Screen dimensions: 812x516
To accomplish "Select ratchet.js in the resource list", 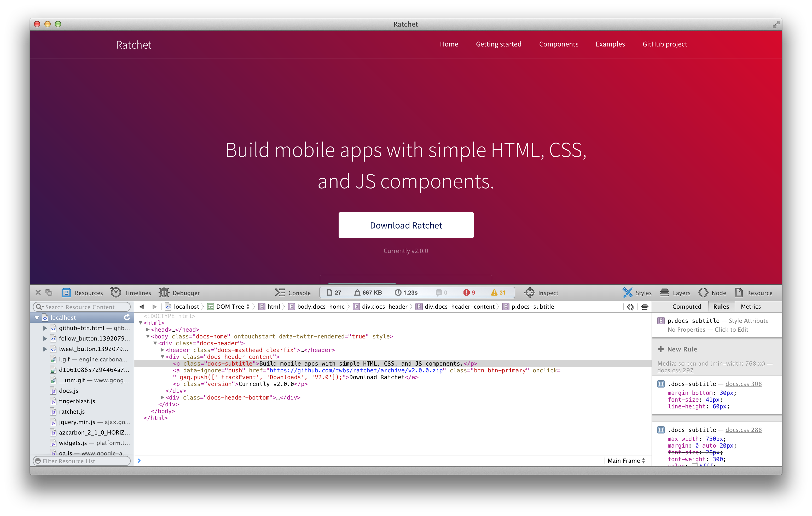I will point(72,412).
